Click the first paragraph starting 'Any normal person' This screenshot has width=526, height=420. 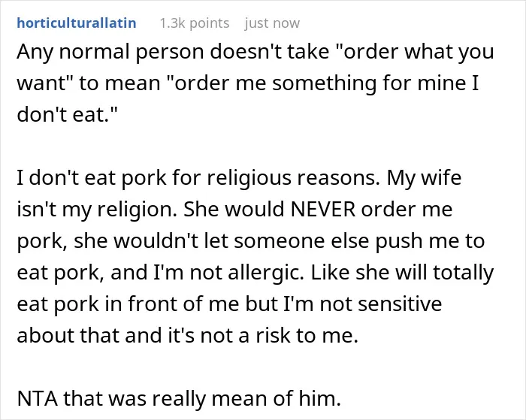[x=255, y=83]
